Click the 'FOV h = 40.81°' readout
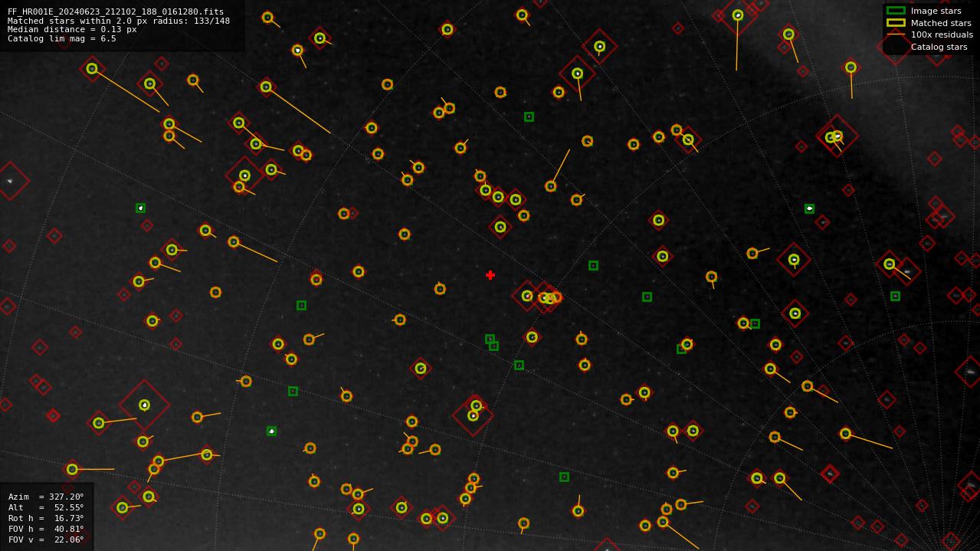This screenshot has width=980, height=551. click(x=46, y=529)
